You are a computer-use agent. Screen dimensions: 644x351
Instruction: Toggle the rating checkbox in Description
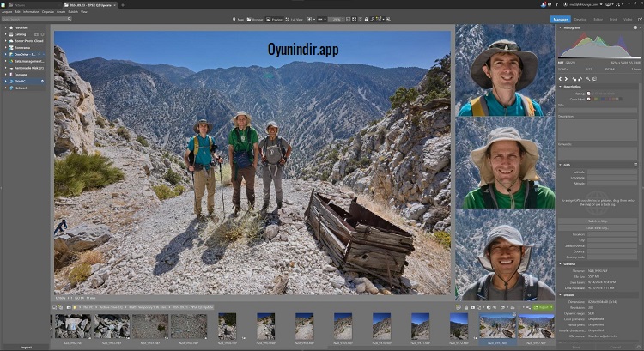(x=588, y=94)
